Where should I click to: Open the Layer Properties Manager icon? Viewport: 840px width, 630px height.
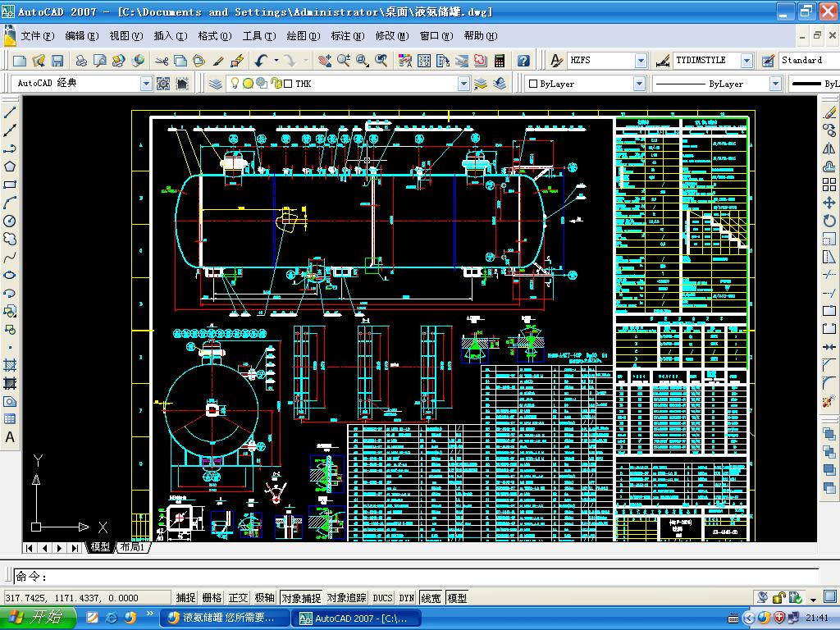click(215, 84)
